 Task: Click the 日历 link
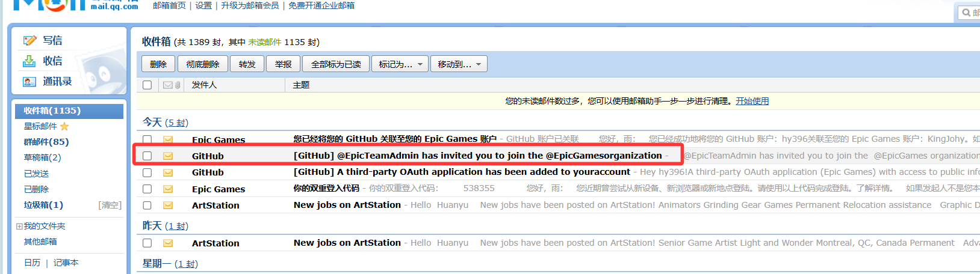pyautogui.click(x=32, y=263)
